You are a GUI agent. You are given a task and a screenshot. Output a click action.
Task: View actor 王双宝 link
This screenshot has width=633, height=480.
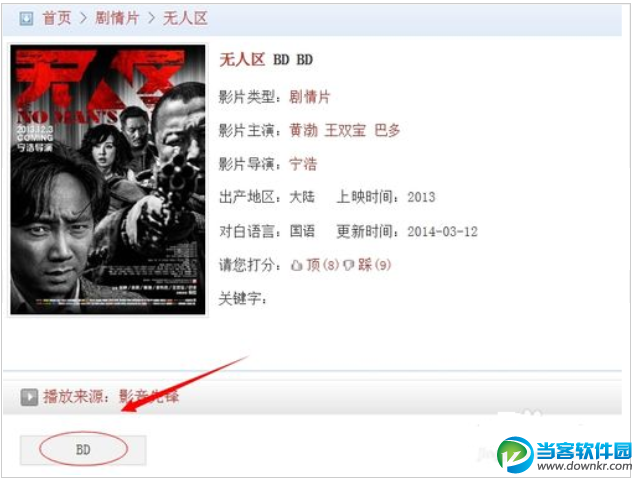tap(345, 130)
